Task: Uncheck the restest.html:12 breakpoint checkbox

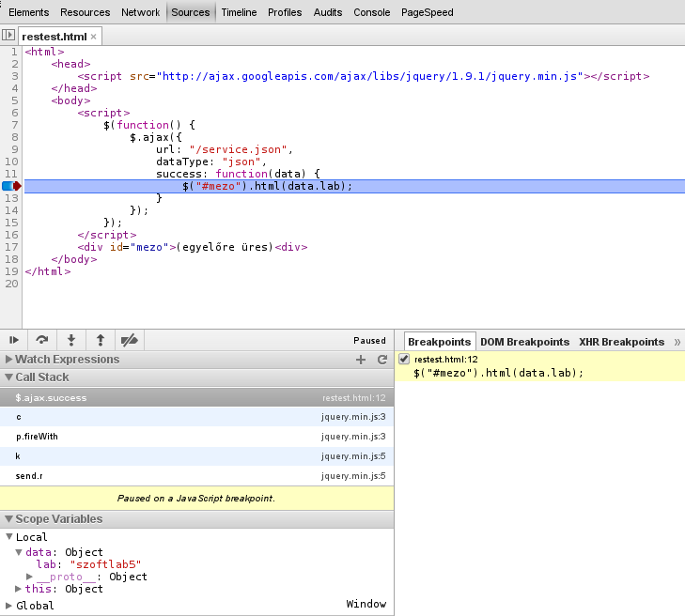Action: coord(404,359)
